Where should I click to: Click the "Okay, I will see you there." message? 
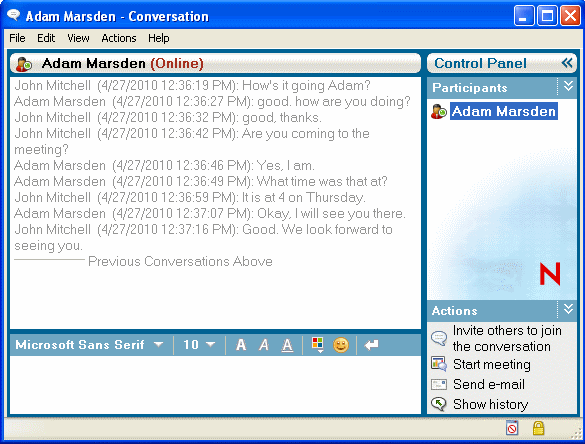point(331,213)
